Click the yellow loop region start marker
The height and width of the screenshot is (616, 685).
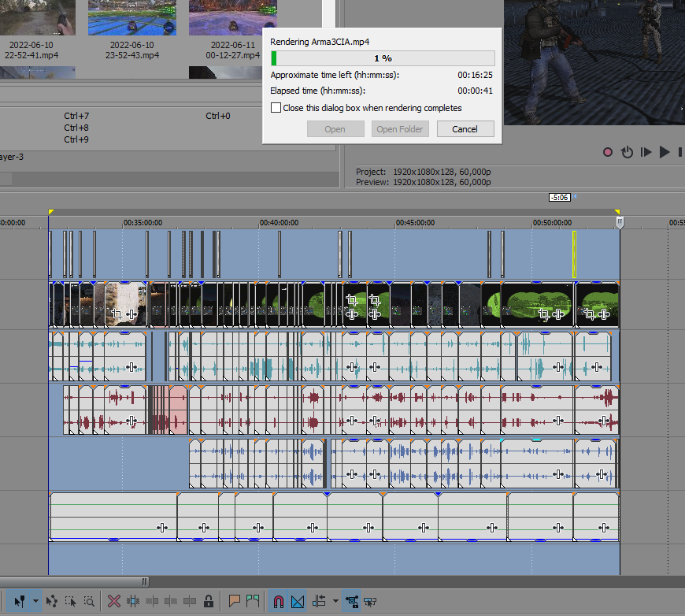pos(50,212)
